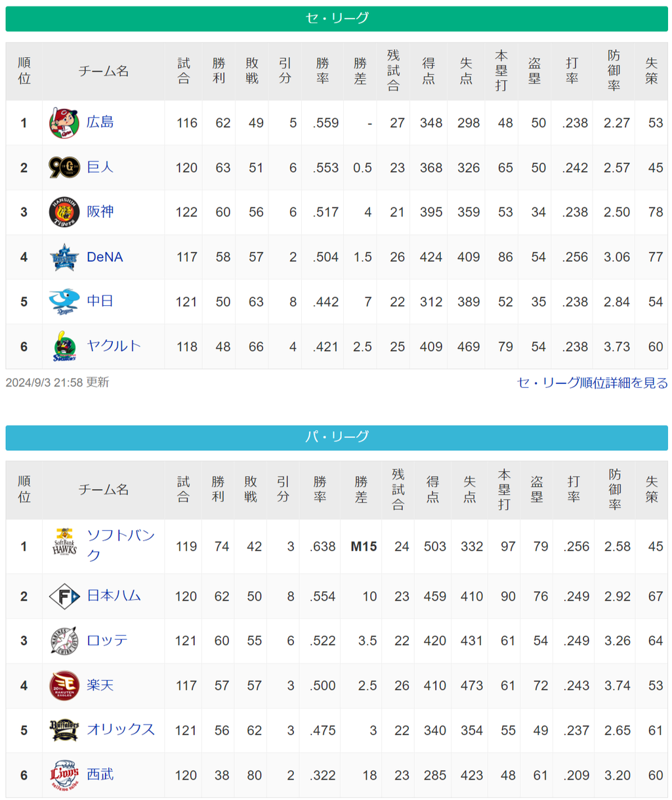Click the Hanshin Tigers round logo
The width and height of the screenshot is (672, 800).
click(x=64, y=212)
